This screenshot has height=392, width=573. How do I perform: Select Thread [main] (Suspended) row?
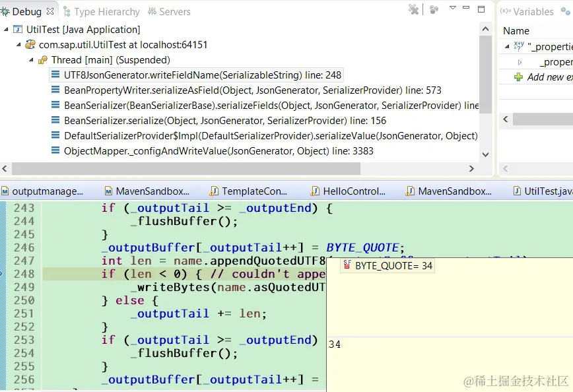[111, 60]
